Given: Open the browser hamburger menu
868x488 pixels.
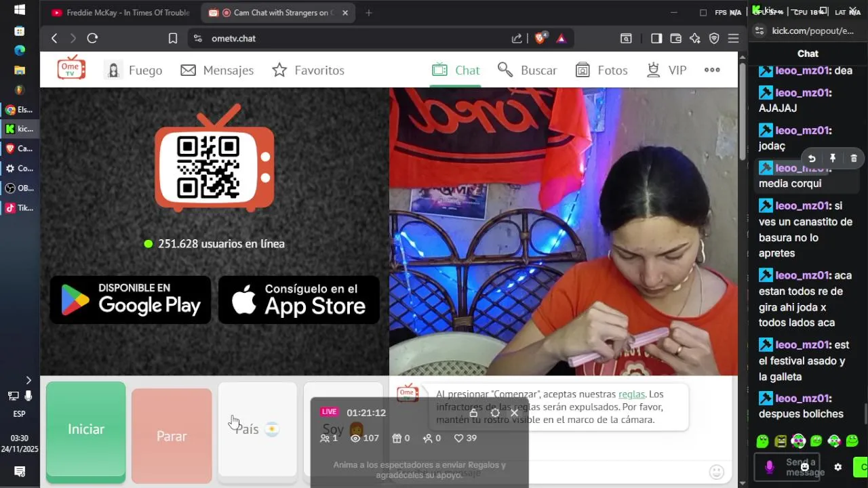Looking at the screenshot, I should point(733,39).
